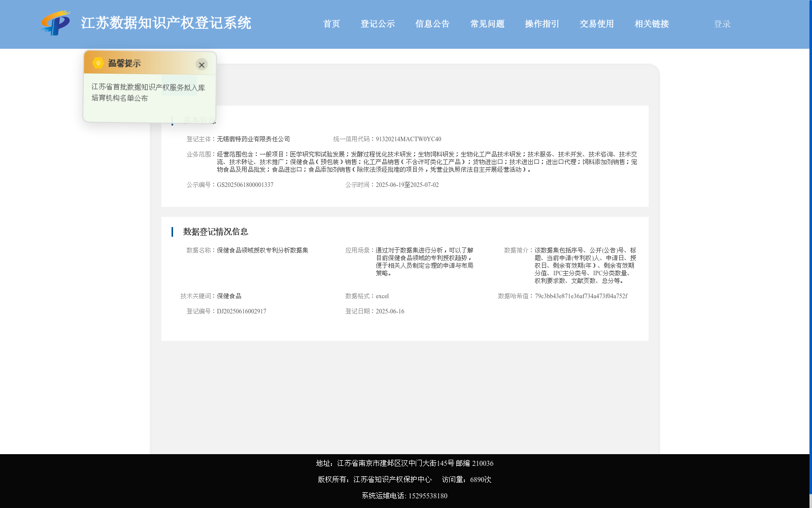812x508 pixels.
Task: Go to 登记公示 page
Action: tap(378, 24)
